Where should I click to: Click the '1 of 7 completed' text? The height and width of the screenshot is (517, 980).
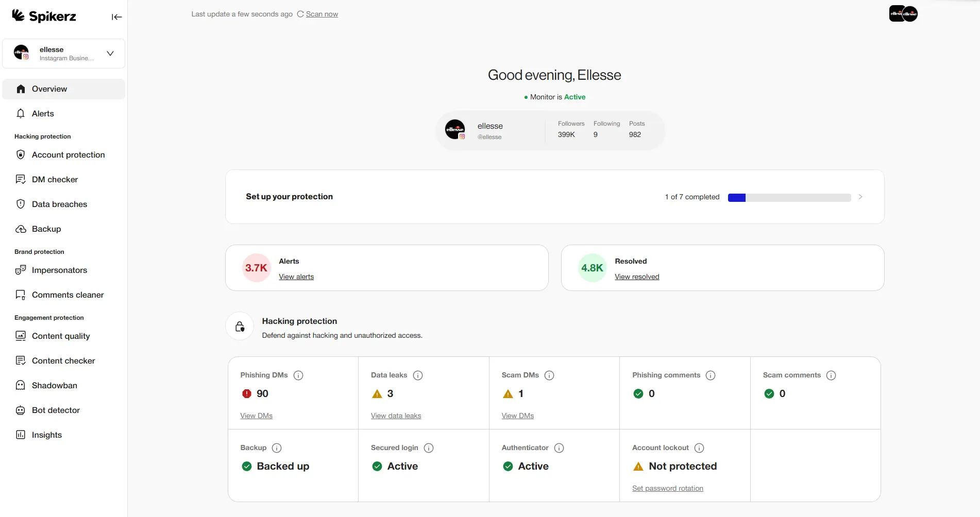(x=692, y=197)
